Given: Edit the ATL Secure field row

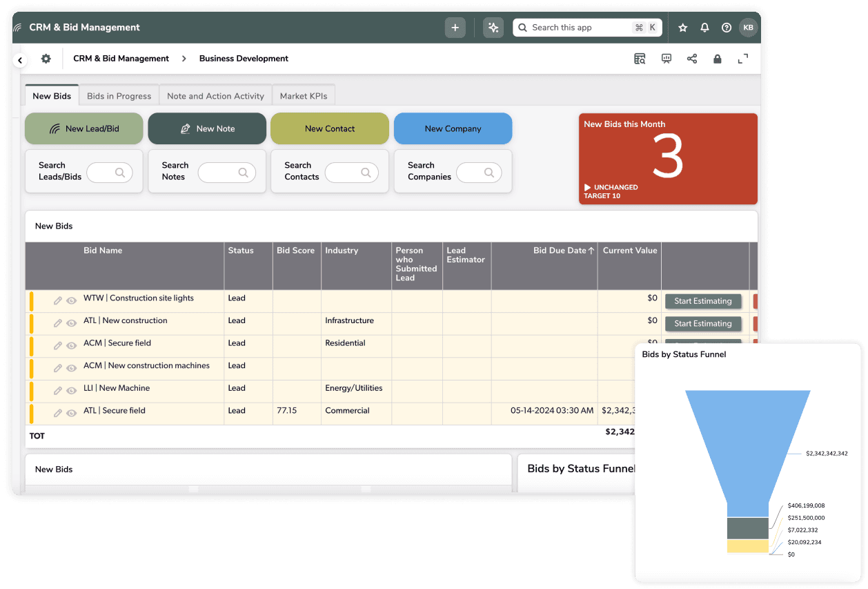Looking at the screenshot, I should [58, 413].
